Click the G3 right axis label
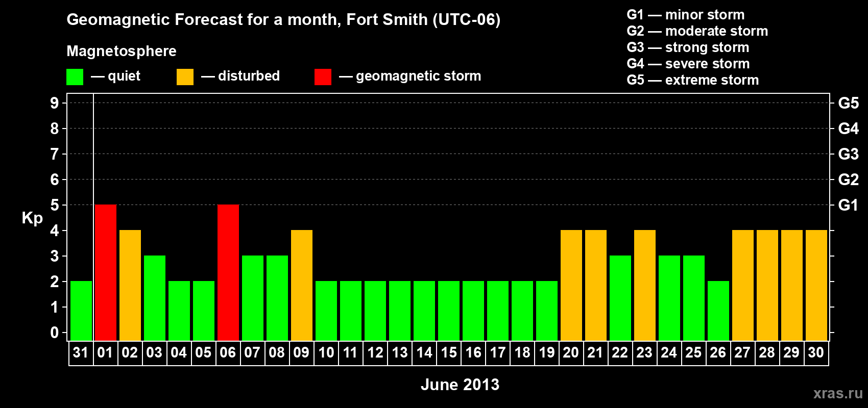 (x=849, y=154)
